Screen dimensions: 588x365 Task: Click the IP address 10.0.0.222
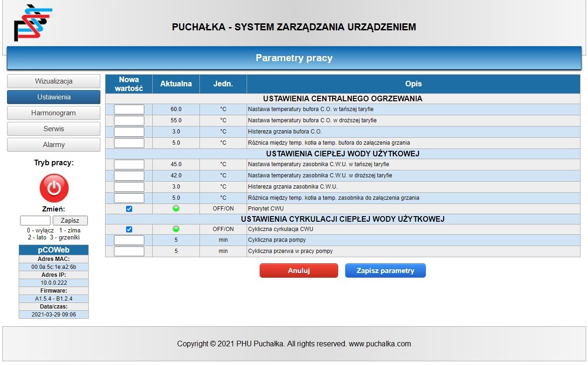pos(54,283)
